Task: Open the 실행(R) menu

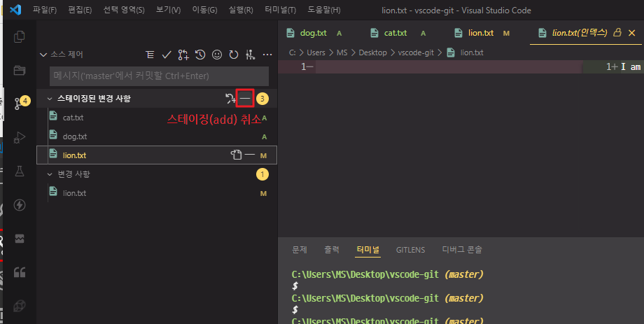Action: coord(241,10)
